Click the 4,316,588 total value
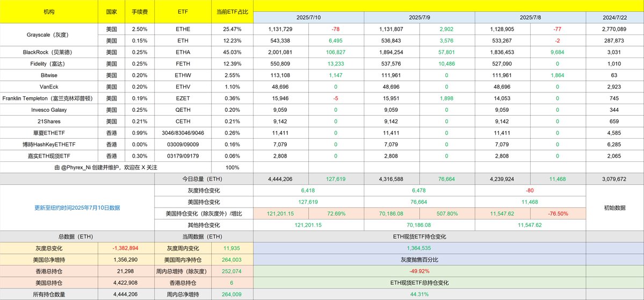 [x=391, y=179]
